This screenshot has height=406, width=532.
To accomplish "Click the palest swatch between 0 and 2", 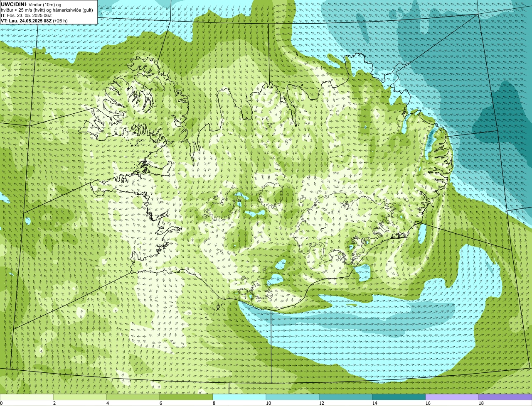I will [27, 397].
